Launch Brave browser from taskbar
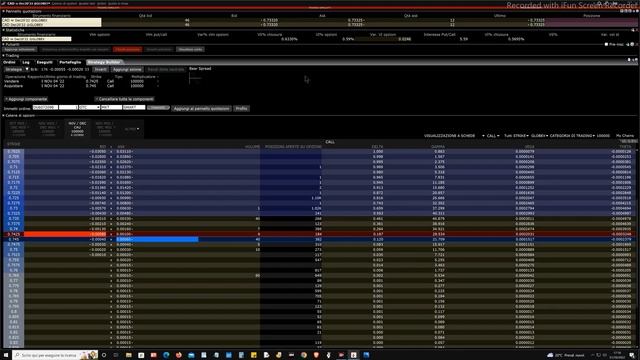This screenshot has height=360, width=640. (x=316, y=355)
